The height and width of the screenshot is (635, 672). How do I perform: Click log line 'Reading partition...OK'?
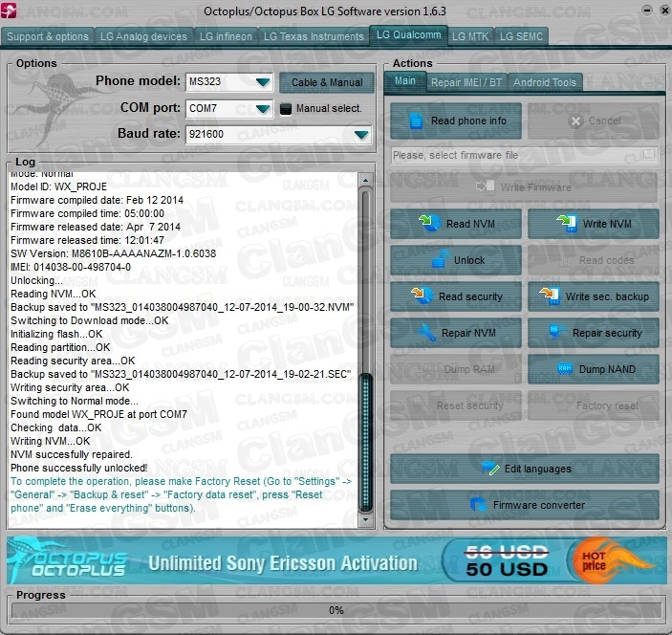60,347
